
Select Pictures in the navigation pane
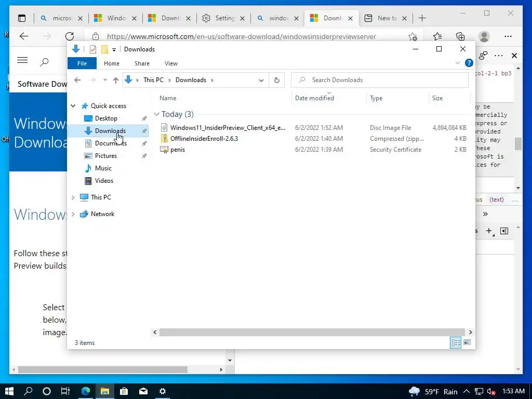[105, 156]
